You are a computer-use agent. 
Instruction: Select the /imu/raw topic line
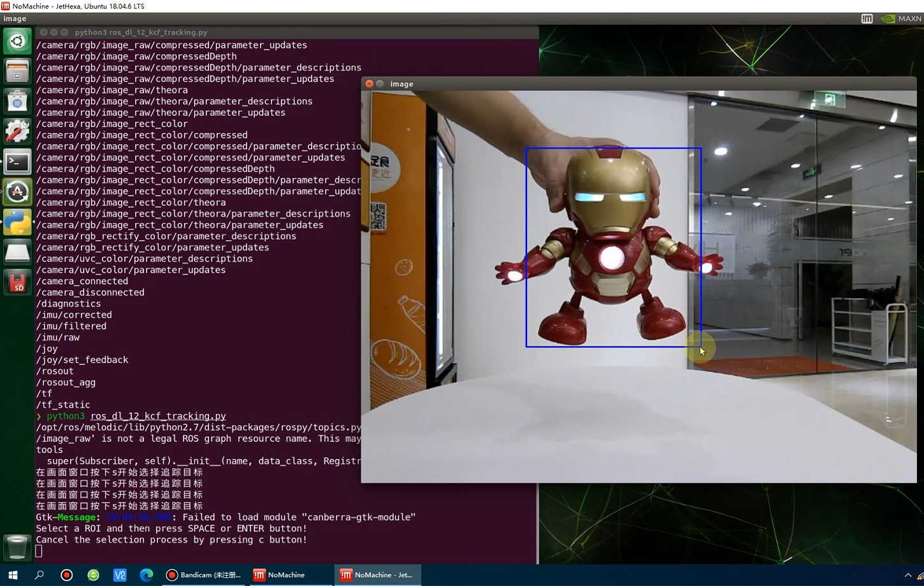click(57, 337)
